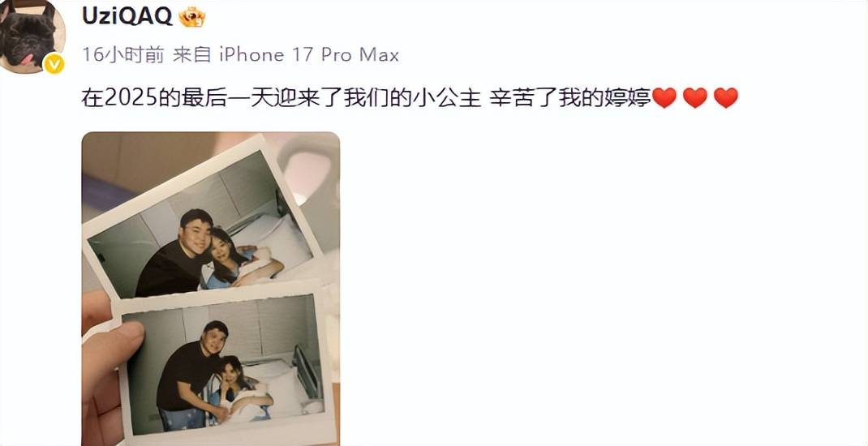Image resolution: width=868 pixels, height=446 pixels.
Task: Click the iPhone 17 Pro Max source text
Action: tap(309, 55)
